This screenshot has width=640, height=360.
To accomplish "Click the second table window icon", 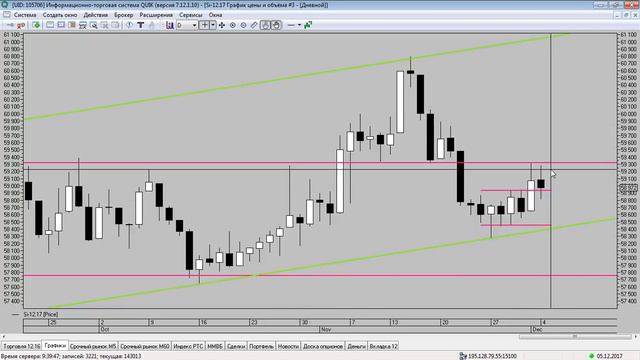I will (61, 25).
